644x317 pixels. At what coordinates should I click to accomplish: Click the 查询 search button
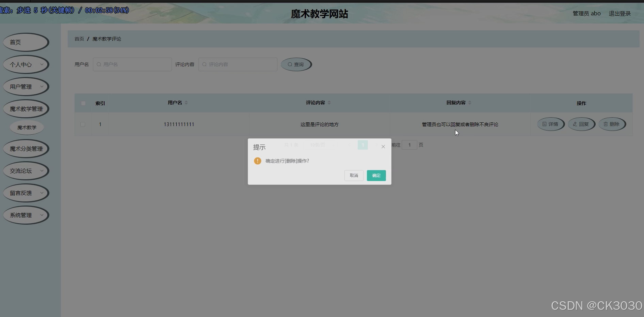tap(296, 64)
